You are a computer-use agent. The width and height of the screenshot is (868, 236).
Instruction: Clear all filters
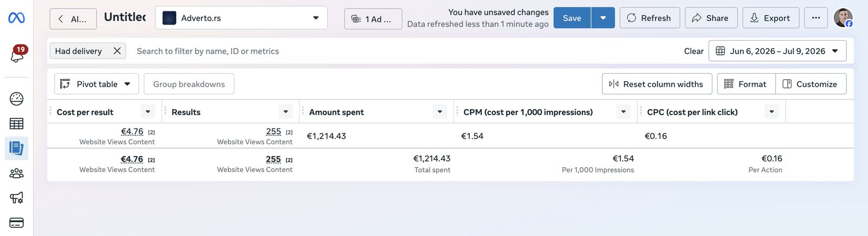(693, 51)
